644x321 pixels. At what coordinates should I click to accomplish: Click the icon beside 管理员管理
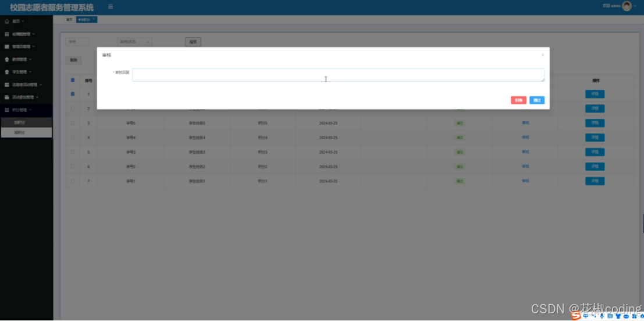[6, 47]
